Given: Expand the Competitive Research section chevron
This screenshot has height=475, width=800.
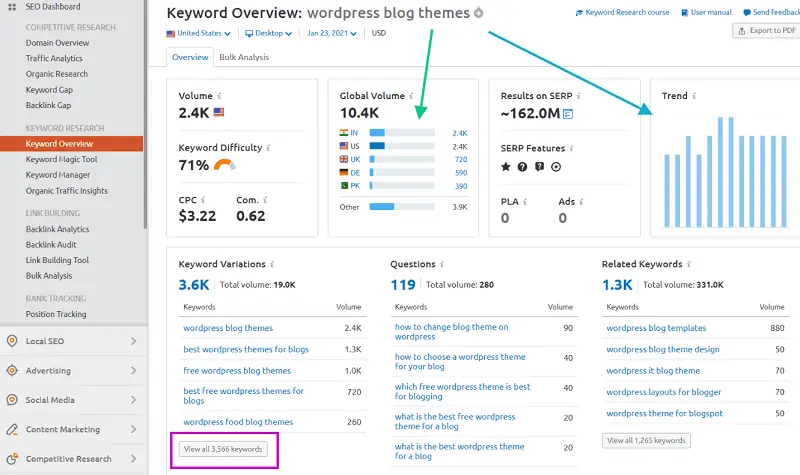Looking at the screenshot, I should pyautogui.click(x=133, y=459).
